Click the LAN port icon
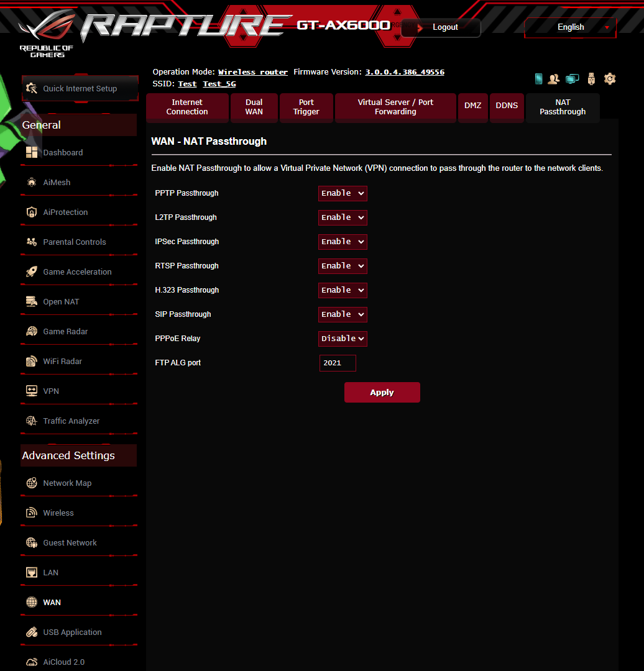The height and width of the screenshot is (671, 644). coord(32,573)
